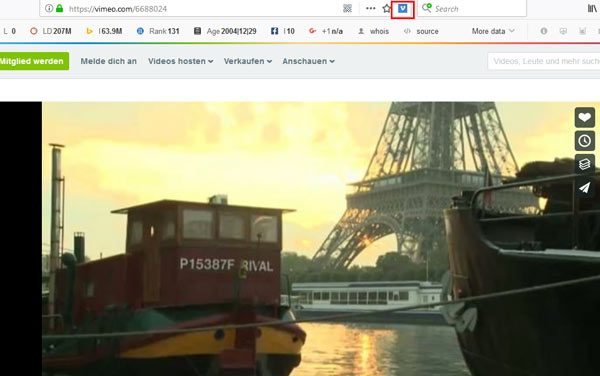Add the video to Watch Later with the clock icon
The image size is (600, 376).
tap(584, 141)
